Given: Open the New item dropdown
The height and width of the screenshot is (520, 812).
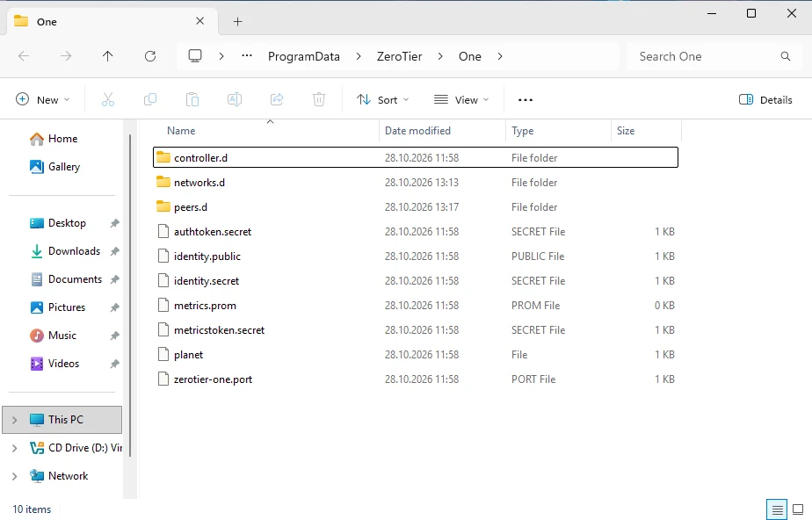Looking at the screenshot, I should point(43,100).
